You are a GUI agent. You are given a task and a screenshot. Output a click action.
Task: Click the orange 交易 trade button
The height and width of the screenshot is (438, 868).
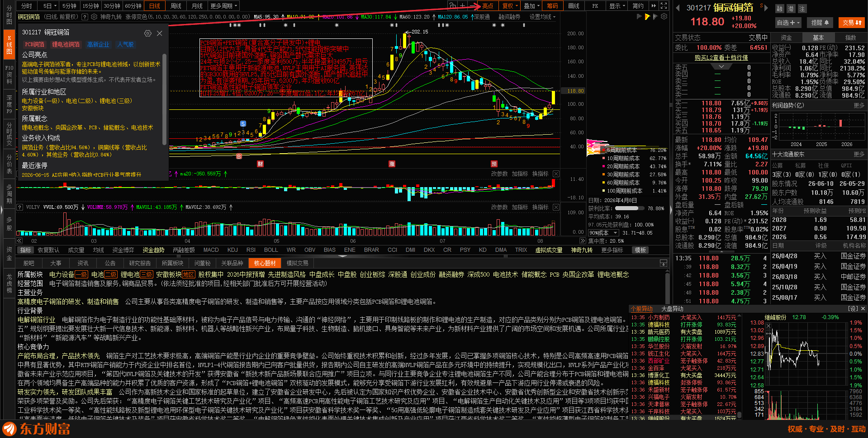[x=852, y=23]
